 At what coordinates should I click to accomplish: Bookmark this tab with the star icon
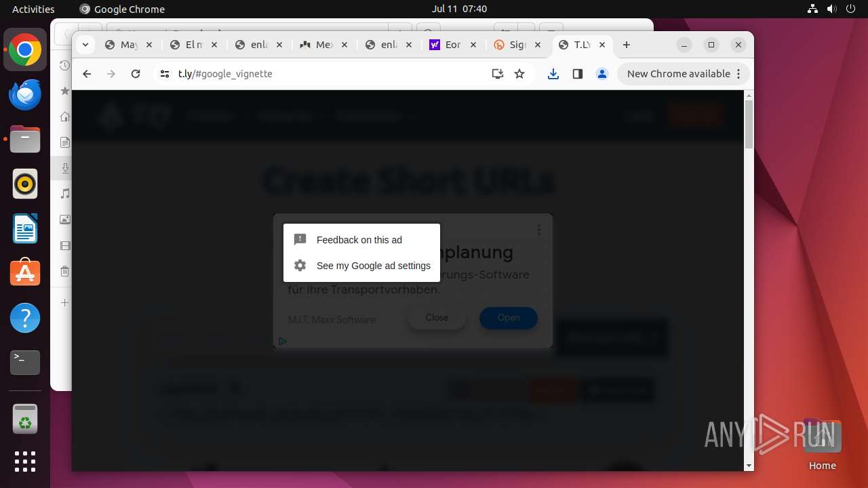519,74
